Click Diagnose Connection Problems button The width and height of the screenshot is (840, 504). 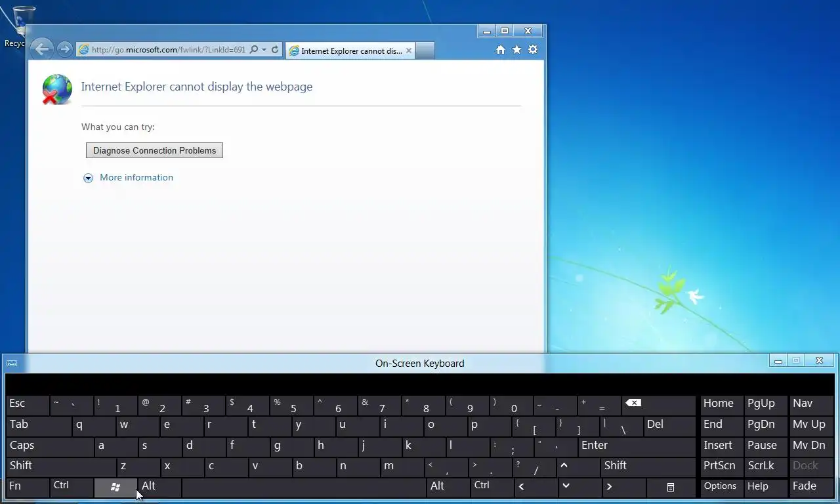[x=154, y=150]
